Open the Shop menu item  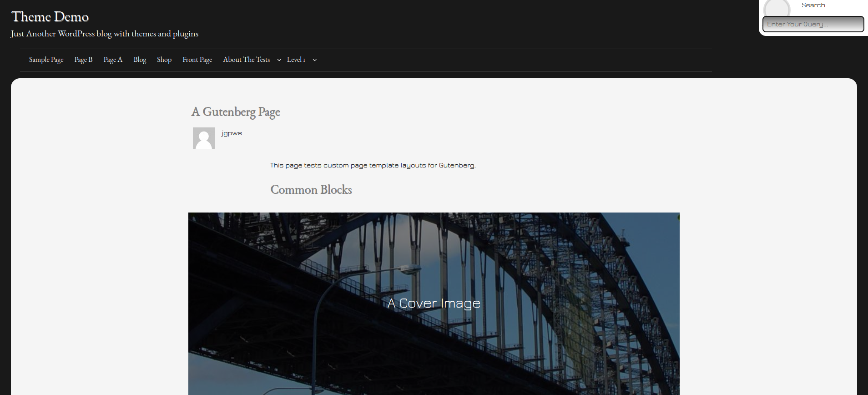[x=164, y=60]
